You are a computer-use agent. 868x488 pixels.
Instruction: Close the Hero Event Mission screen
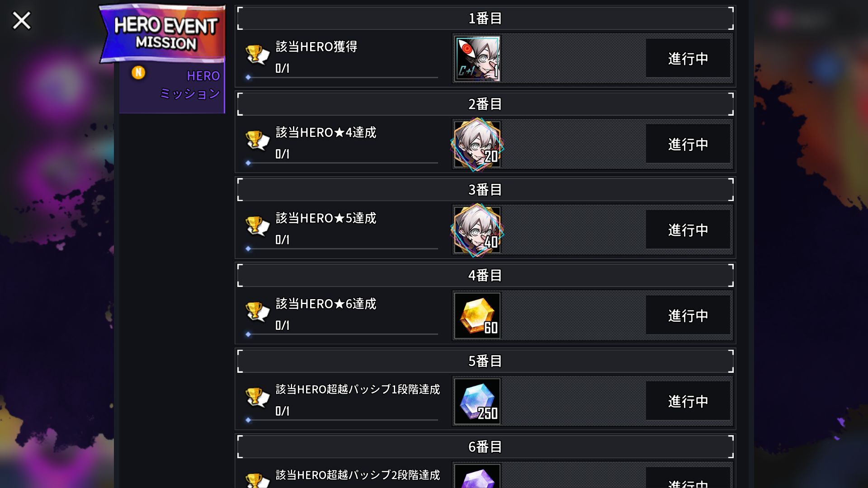[21, 21]
